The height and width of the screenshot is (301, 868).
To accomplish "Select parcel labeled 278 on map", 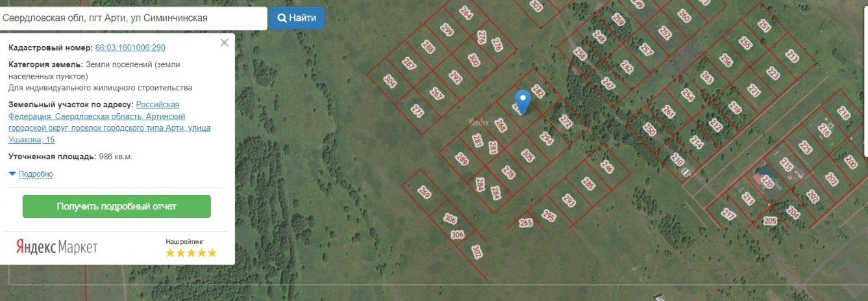I will coord(508,173).
